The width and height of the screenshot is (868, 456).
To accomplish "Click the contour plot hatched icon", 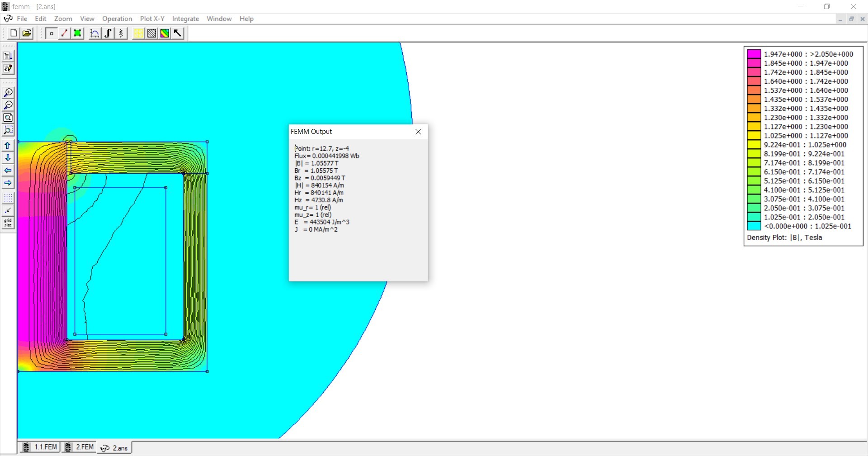I will coord(152,33).
